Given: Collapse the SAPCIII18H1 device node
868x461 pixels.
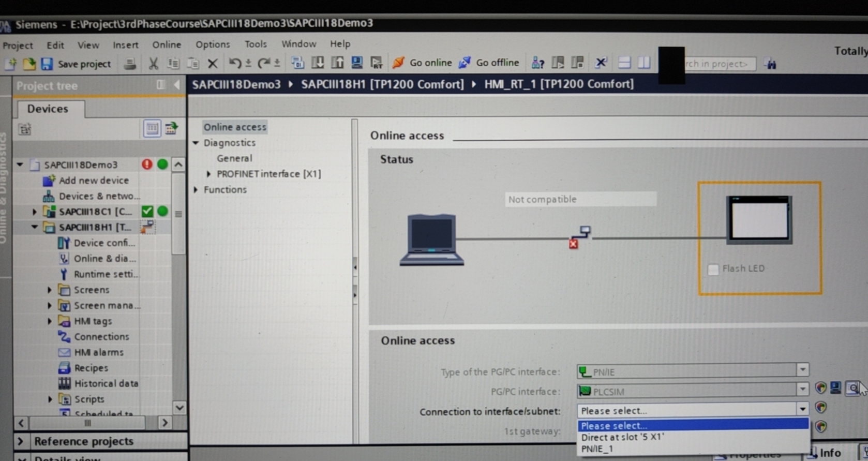Looking at the screenshot, I should 34,227.
